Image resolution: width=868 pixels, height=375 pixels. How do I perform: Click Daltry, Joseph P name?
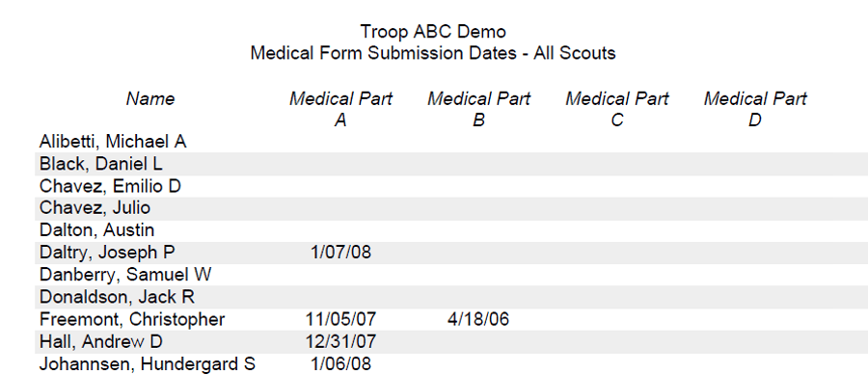pos(107,253)
